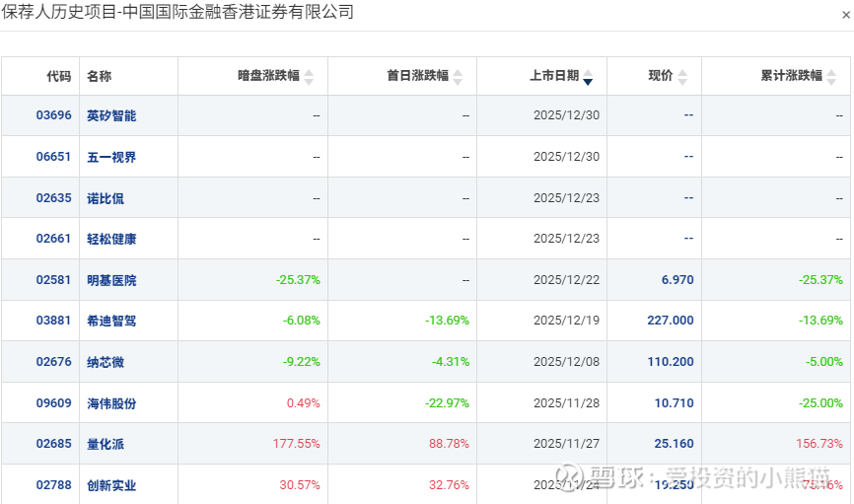Viewport: 854px width, 504px height.
Task: Open stock 诺比侃
Action: (x=106, y=198)
